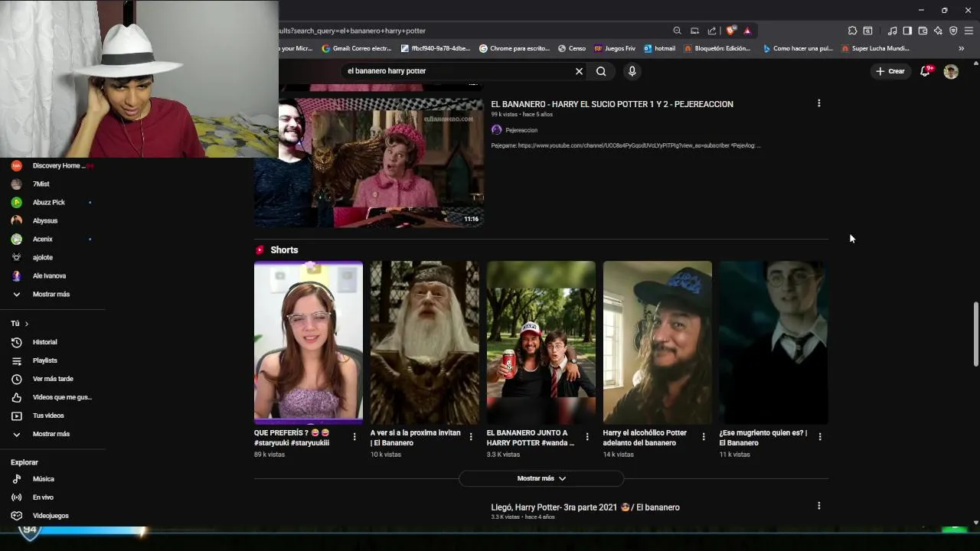Open the Censo bookmark

click(572, 48)
